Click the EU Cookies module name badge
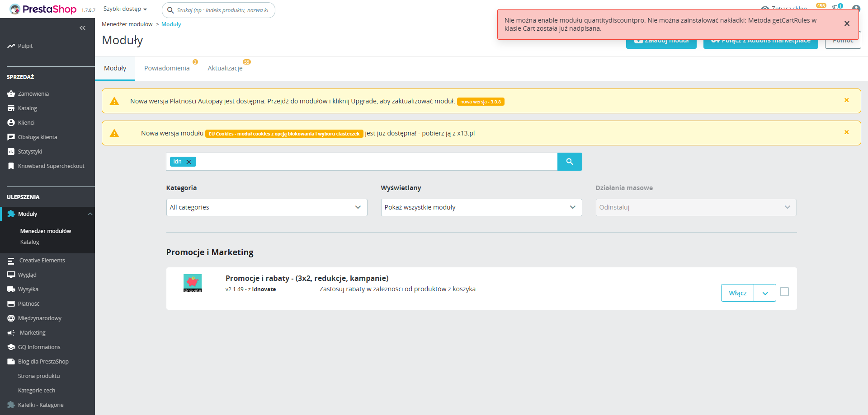This screenshot has width=868, height=415. point(284,134)
